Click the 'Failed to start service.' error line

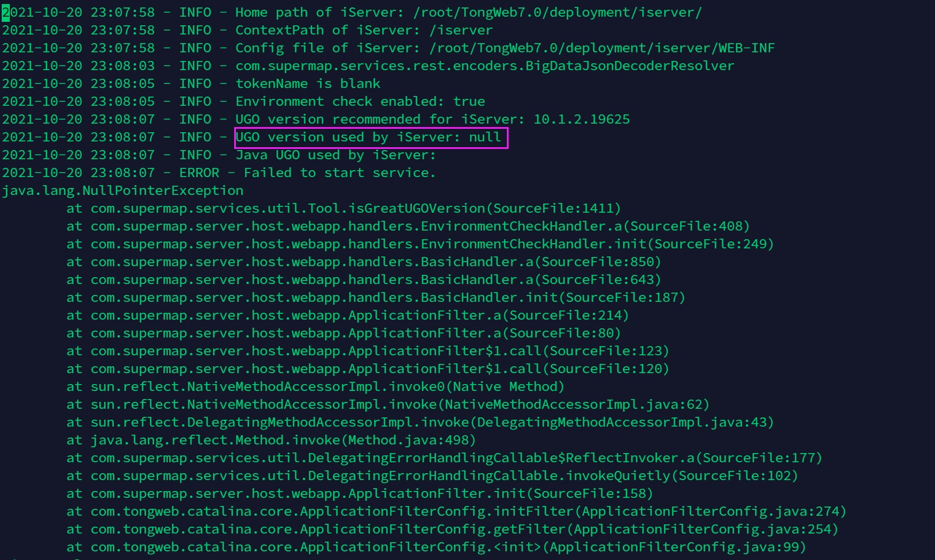(x=219, y=172)
